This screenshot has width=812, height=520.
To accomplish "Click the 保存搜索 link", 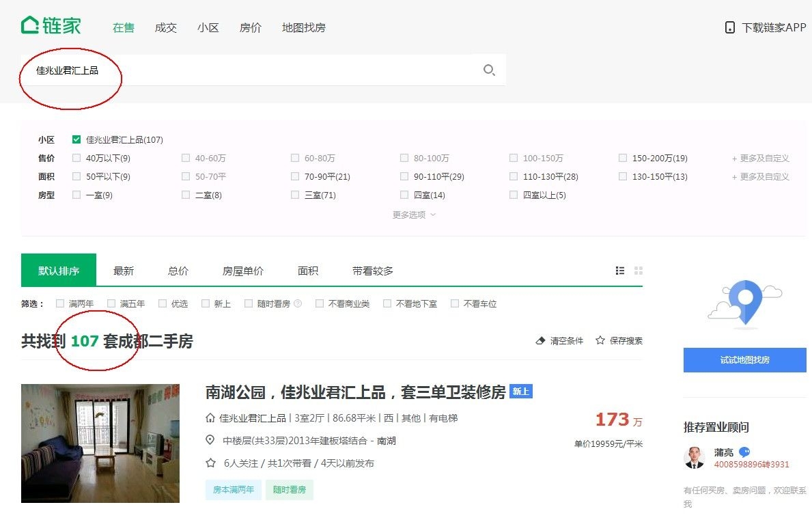I will [626, 340].
